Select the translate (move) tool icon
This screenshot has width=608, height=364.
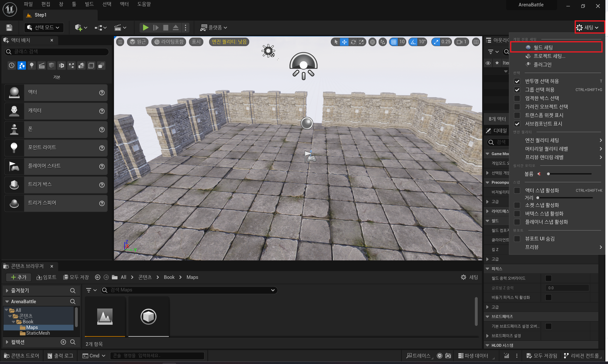344,42
